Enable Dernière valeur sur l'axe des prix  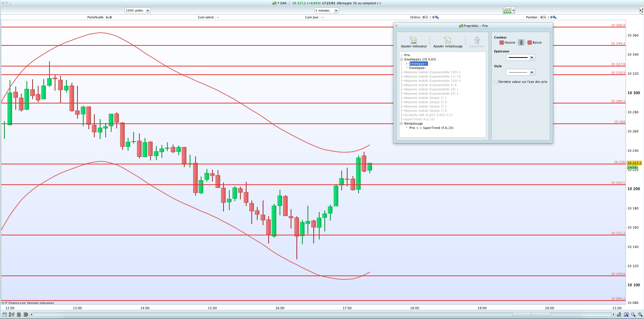[x=496, y=82]
